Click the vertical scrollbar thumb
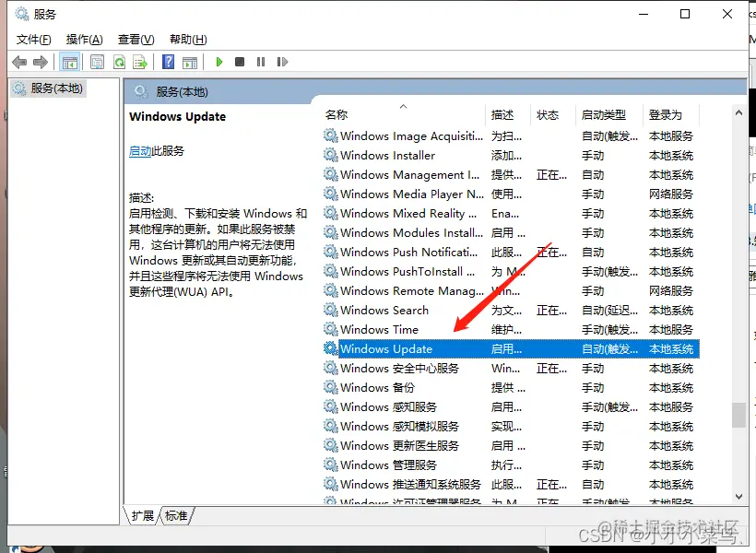Image resolution: width=756 pixels, height=553 pixels. point(738,415)
